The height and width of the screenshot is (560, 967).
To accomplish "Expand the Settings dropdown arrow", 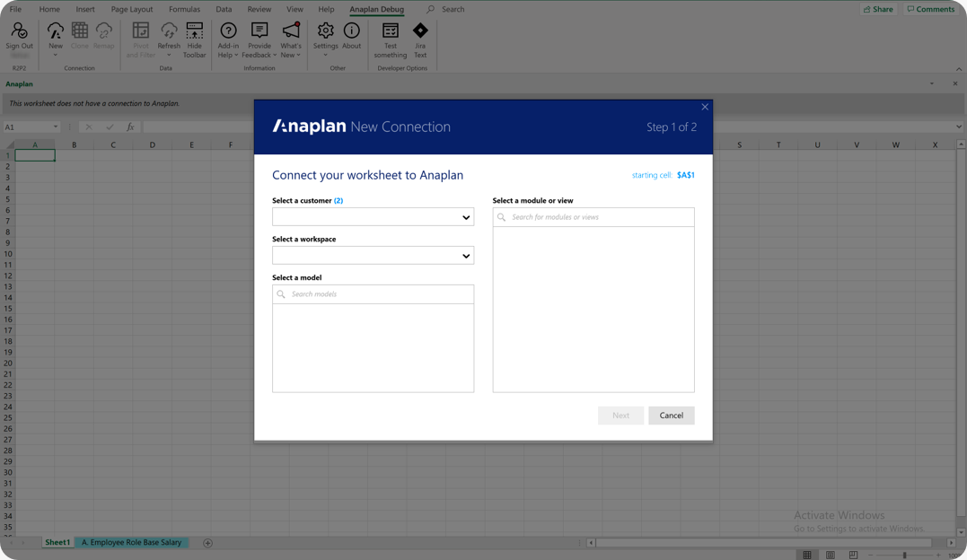I will [x=325, y=56].
